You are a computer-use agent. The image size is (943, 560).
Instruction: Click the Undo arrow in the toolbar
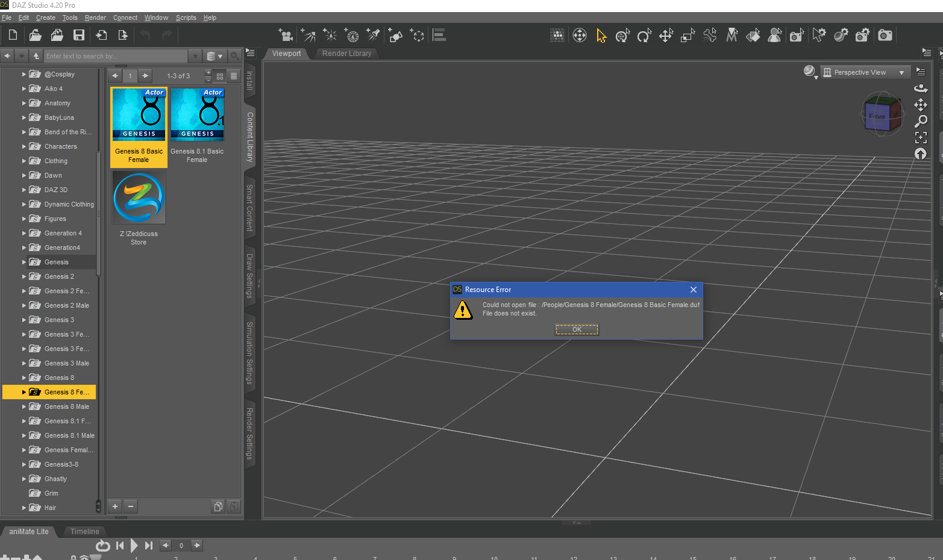point(145,35)
